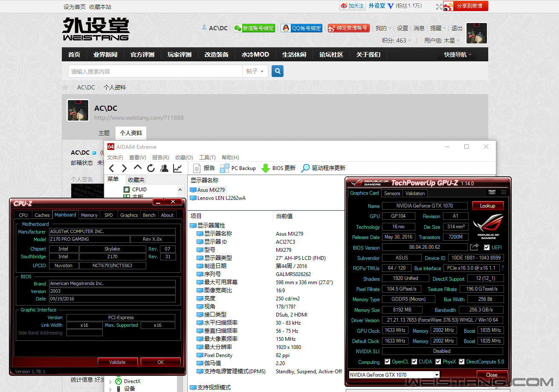Click the AIDA64 up-level arrow icon

(x=138, y=167)
